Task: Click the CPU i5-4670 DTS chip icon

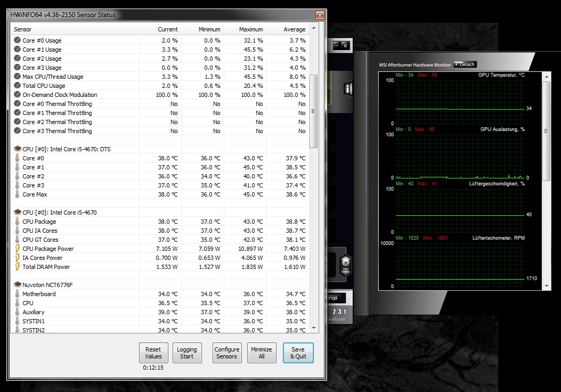Action: point(18,149)
